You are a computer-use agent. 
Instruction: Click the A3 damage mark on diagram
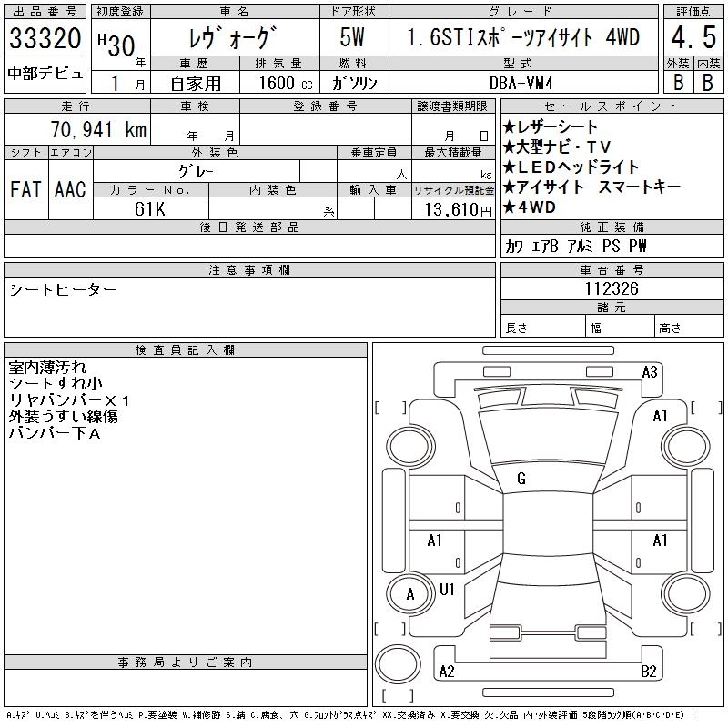pyautogui.click(x=650, y=371)
